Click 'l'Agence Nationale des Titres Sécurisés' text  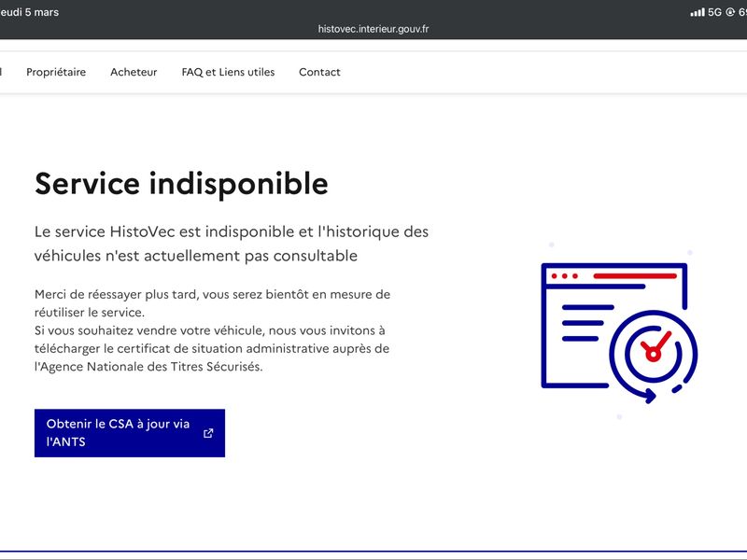(148, 367)
